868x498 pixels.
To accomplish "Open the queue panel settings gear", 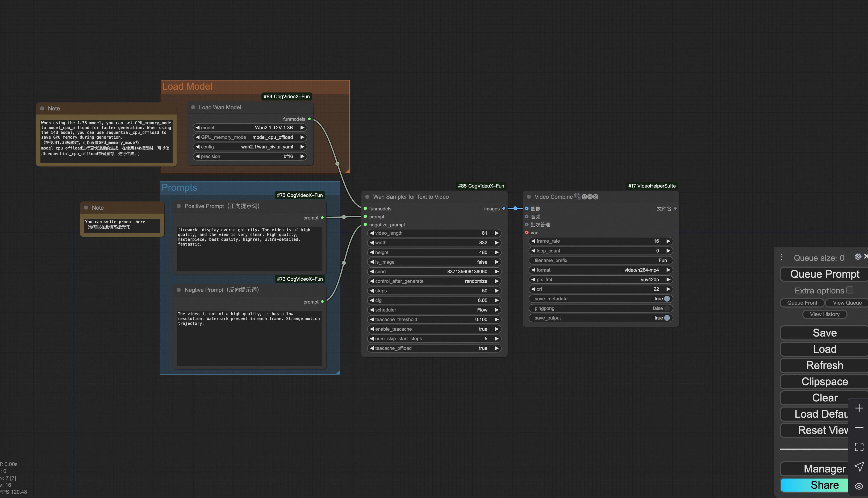I will click(x=858, y=256).
